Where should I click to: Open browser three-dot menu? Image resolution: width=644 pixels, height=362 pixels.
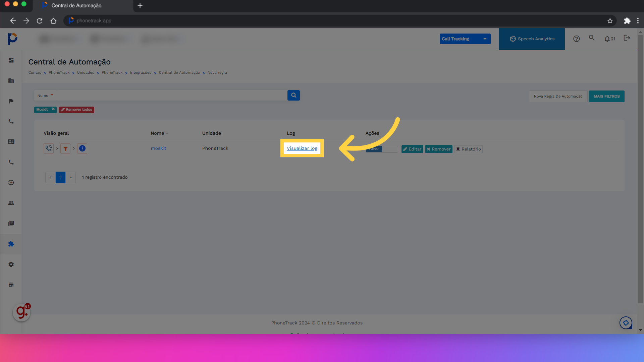pos(638,21)
